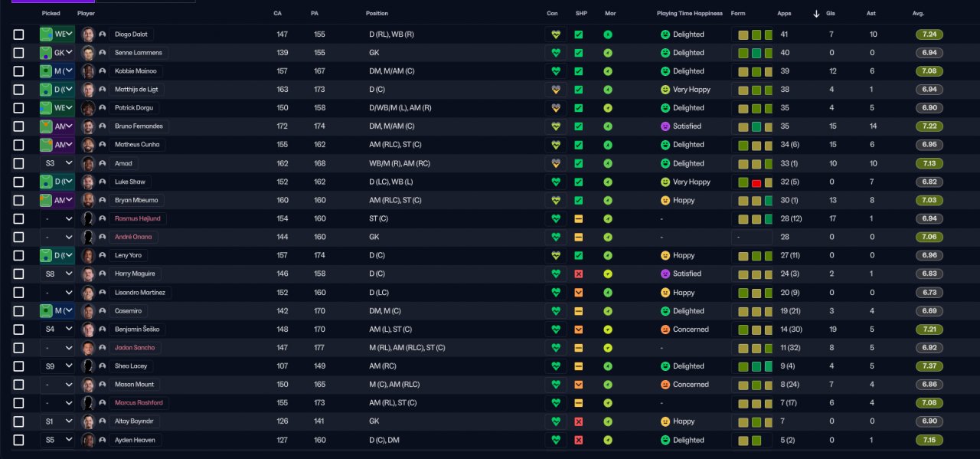Click Rasmus Højlund's yellow match sharpness icon
This screenshot has width=980, height=459.
(x=579, y=218)
